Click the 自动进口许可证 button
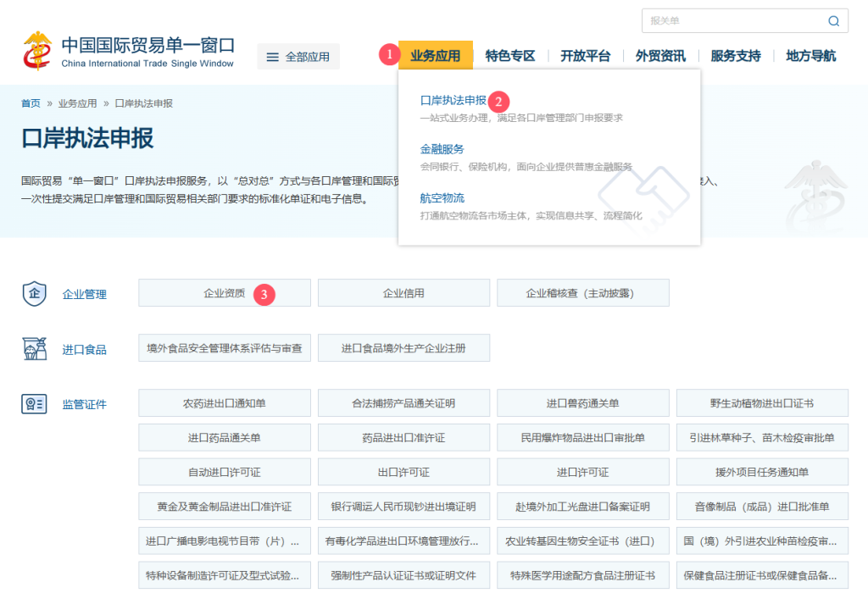Image resolution: width=868 pixels, height=593 pixels. (225, 472)
